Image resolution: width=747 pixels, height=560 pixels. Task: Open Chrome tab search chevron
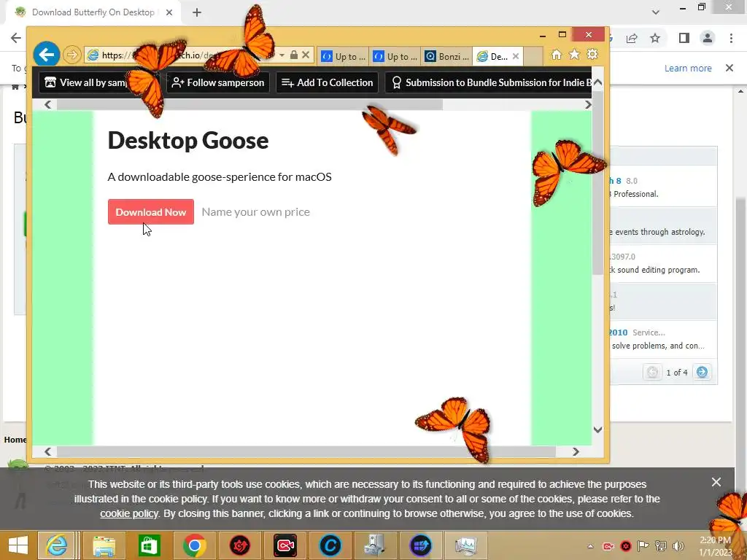tap(656, 12)
